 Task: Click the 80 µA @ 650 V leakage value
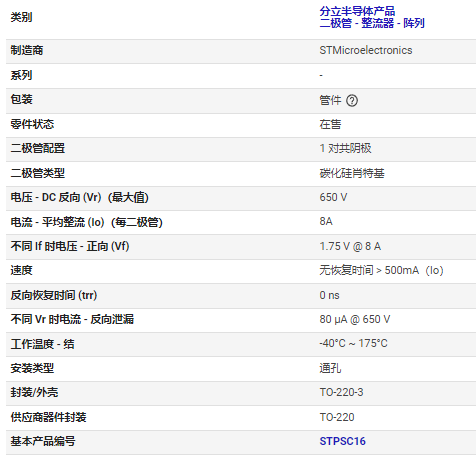coord(355,319)
